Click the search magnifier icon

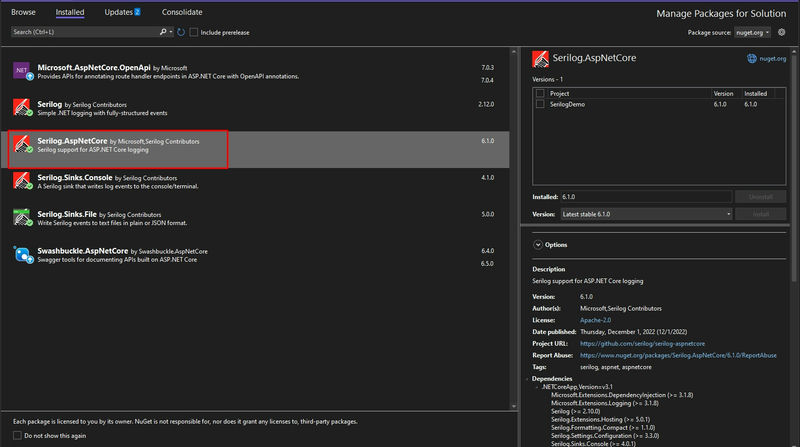coord(163,32)
